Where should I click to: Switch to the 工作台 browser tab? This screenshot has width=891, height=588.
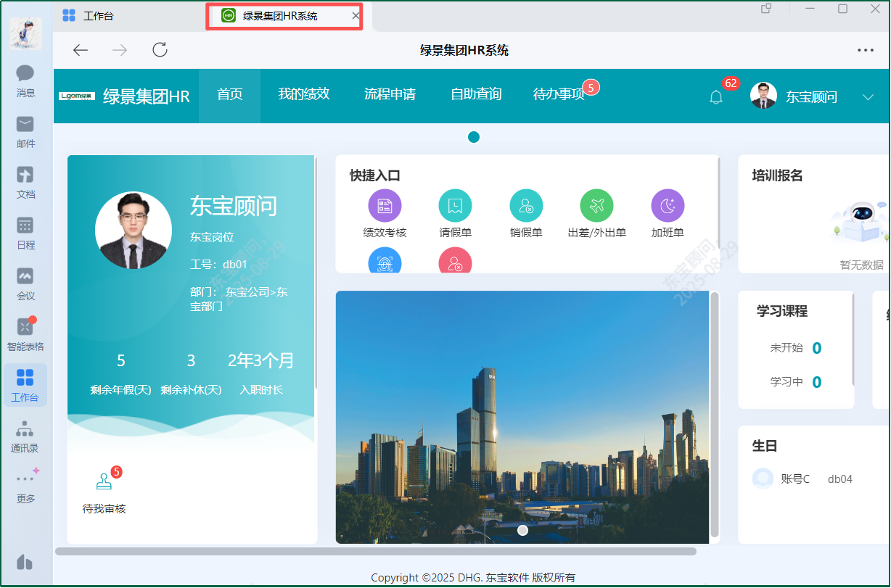[98, 15]
